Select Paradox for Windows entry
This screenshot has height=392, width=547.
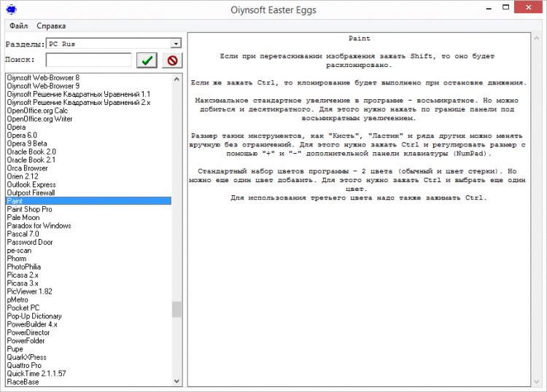point(89,226)
